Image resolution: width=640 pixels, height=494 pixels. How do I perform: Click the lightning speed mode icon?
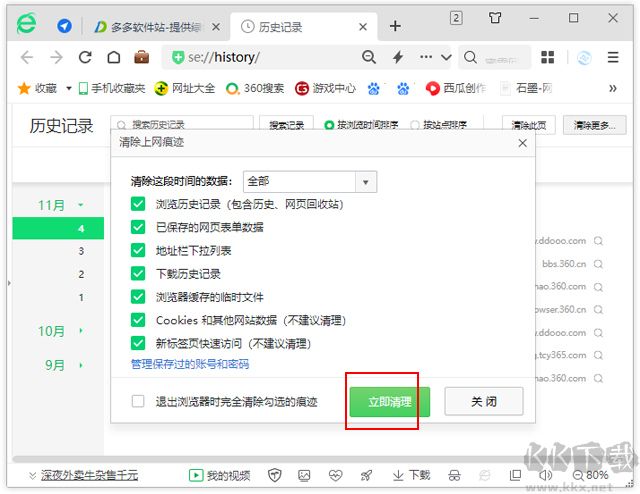click(x=398, y=57)
